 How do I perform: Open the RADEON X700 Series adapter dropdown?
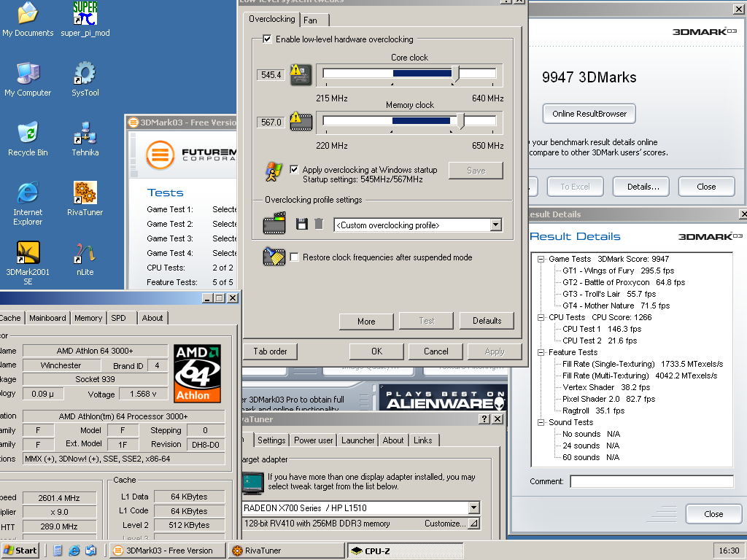(473, 507)
